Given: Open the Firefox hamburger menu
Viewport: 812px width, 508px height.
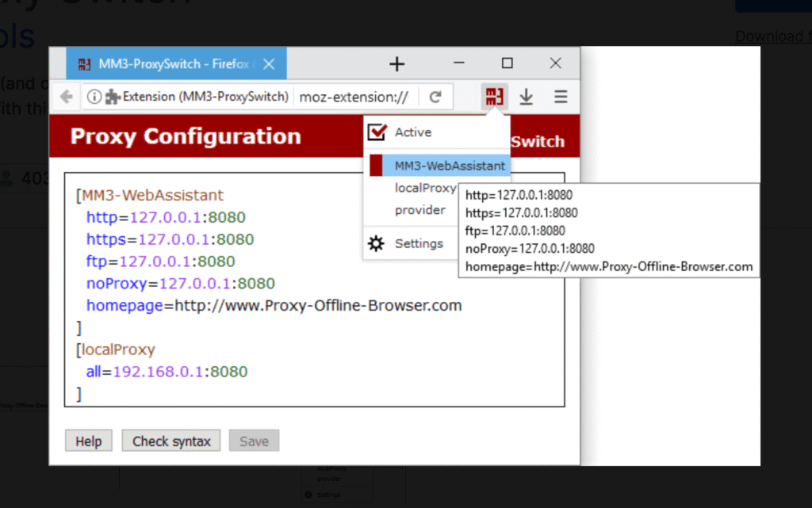Looking at the screenshot, I should pos(561,97).
